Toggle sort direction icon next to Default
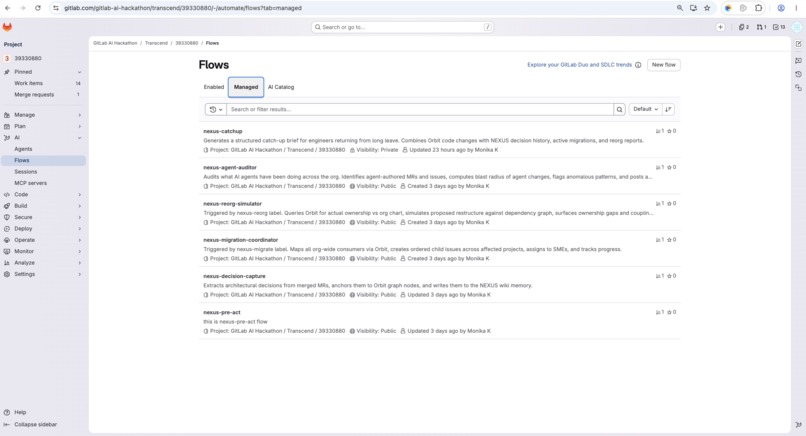The width and height of the screenshot is (806, 436). 668,109
